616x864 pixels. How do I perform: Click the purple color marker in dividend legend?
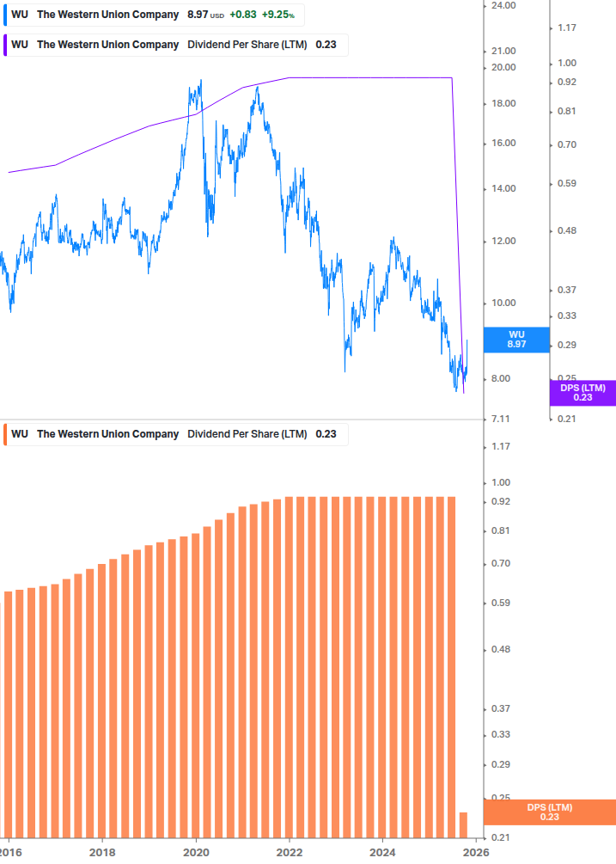coord(6,45)
